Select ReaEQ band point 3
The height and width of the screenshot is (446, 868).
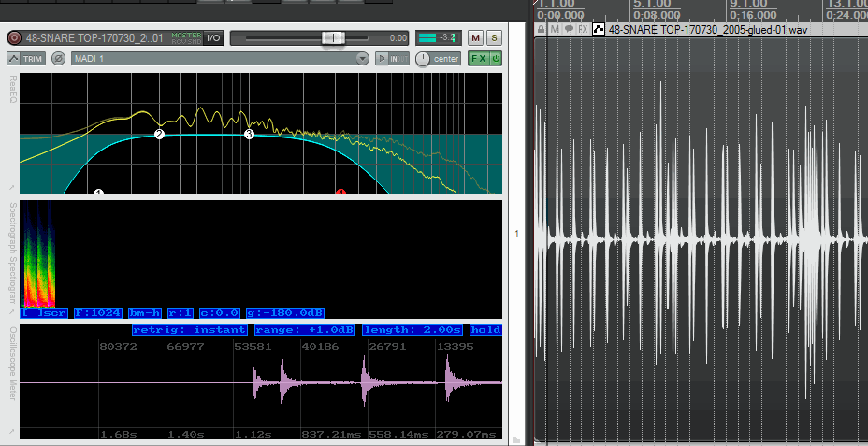249,134
